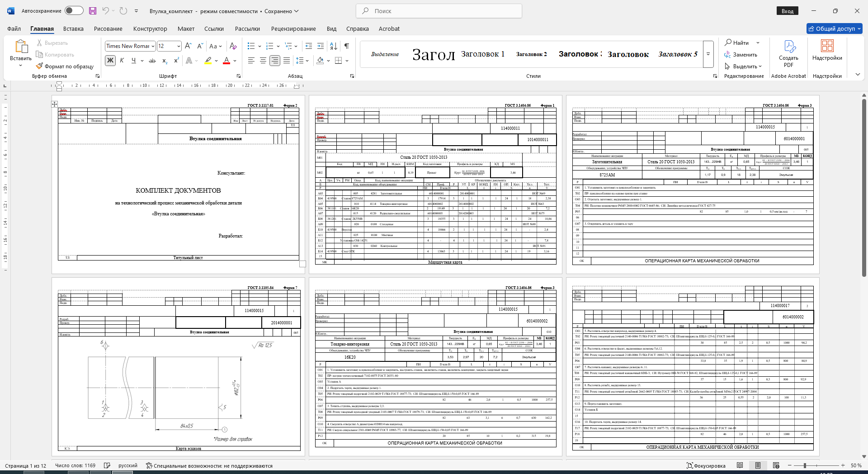Image resolution: width=868 pixels, height=474 pixels.
Task: Click the Общий доступ button
Action: coord(835,28)
